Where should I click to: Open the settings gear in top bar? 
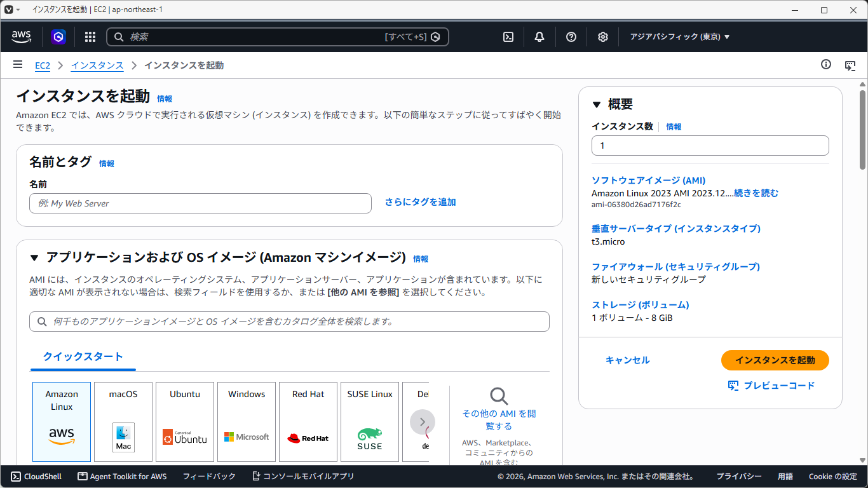click(603, 37)
